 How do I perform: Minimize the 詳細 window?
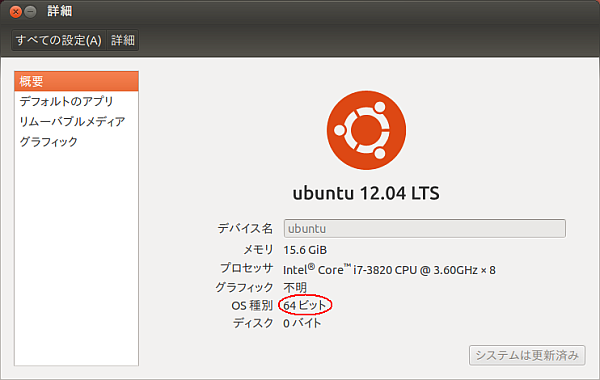(x=30, y=12)
